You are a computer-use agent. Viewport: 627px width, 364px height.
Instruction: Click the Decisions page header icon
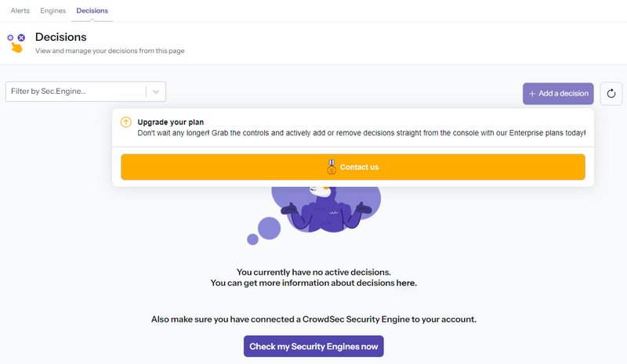pos(16,42)
